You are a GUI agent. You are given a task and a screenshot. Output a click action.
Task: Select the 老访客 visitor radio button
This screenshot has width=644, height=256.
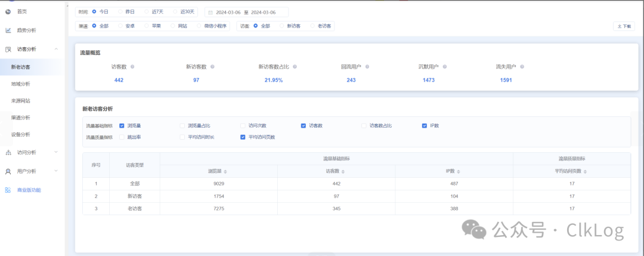tap(312, 26)
